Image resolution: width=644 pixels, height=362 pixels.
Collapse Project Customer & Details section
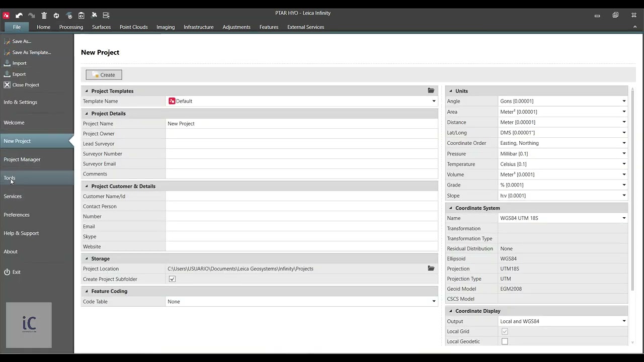pyautogui.click(x=87, y=186)
